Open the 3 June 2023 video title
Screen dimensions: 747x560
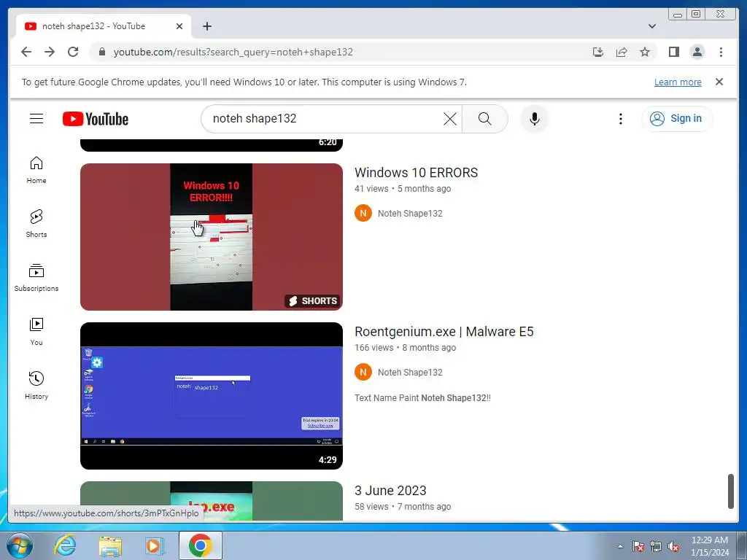pos(390,491)
